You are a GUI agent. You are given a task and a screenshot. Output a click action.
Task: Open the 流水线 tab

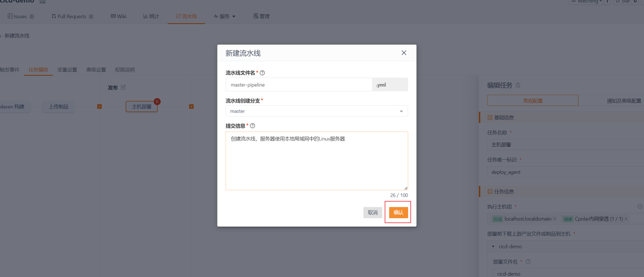[x=186, y=16]
